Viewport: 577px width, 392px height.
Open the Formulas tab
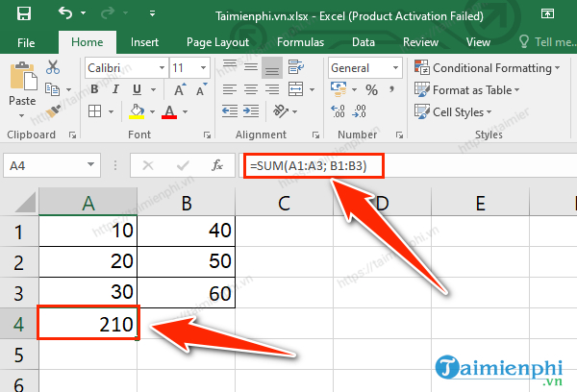click(300, 42)
